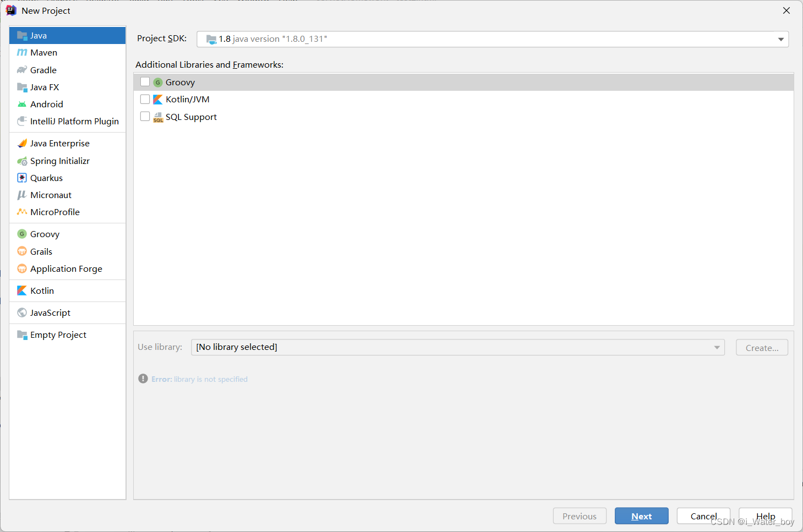Choose the Grails icon
This screenshot has height=532, width=803.
tap(22, 251)
